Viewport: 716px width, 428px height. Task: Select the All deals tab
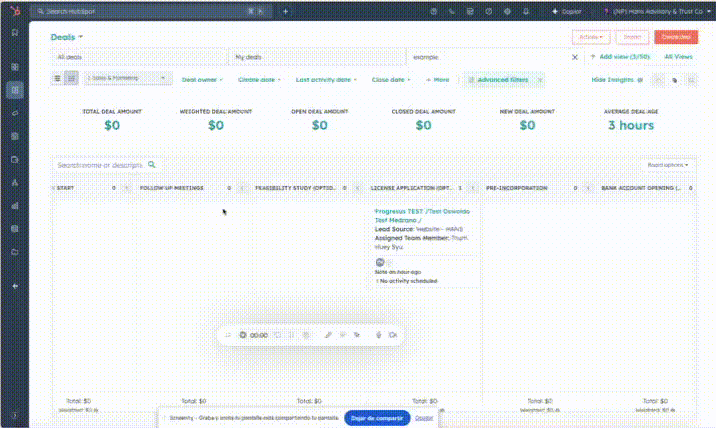click(140, 57)
